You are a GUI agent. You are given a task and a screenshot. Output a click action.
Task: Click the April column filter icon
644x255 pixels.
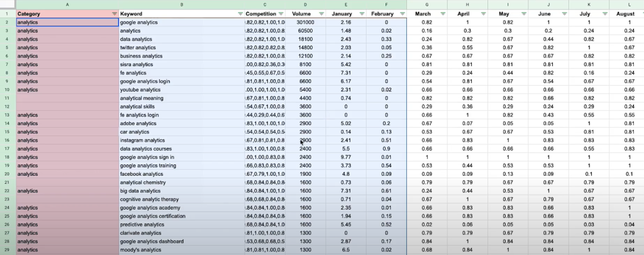pyautogui.click(x=483, y=13)
